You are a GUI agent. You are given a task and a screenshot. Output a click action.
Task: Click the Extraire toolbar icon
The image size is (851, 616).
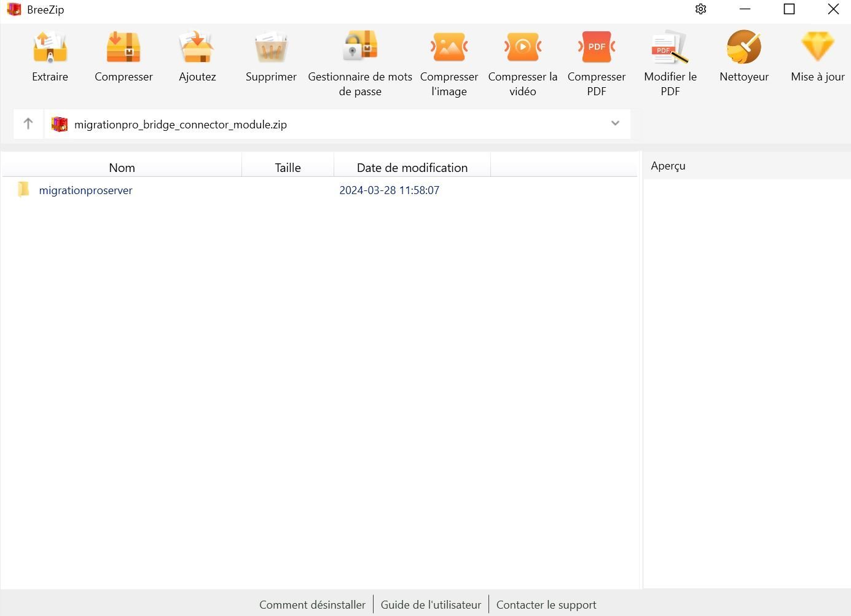pos(50,47)
